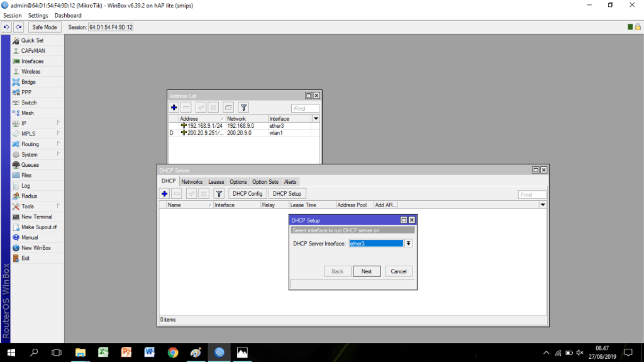644x362 pixels.
Task: Add a new entry in Address List
Action: 174,108
